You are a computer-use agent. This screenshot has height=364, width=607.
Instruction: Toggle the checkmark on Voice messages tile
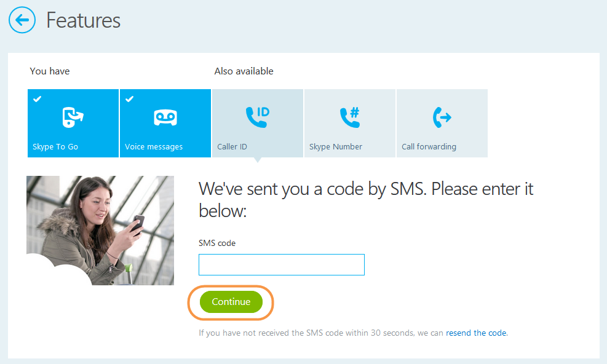coord(129,99)
